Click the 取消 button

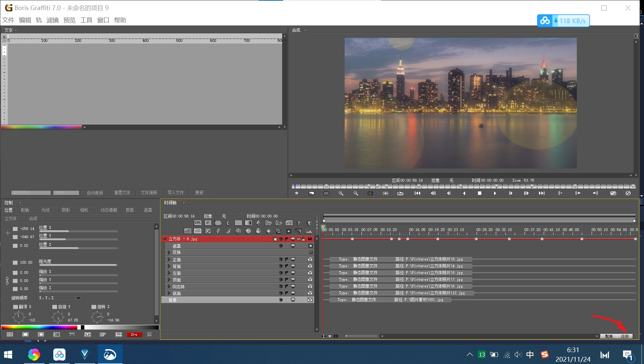click(609, 336)
